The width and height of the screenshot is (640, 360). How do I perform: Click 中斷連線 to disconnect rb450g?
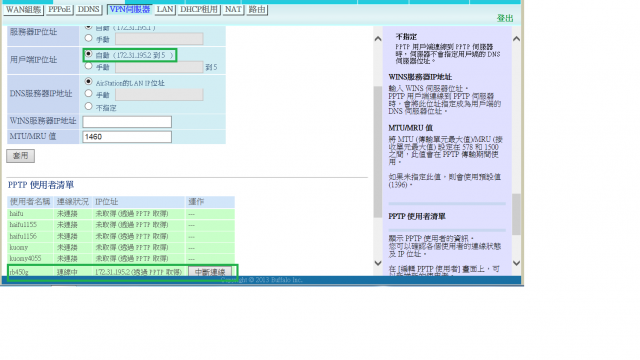pyautogui.click(x=210, y=271)
